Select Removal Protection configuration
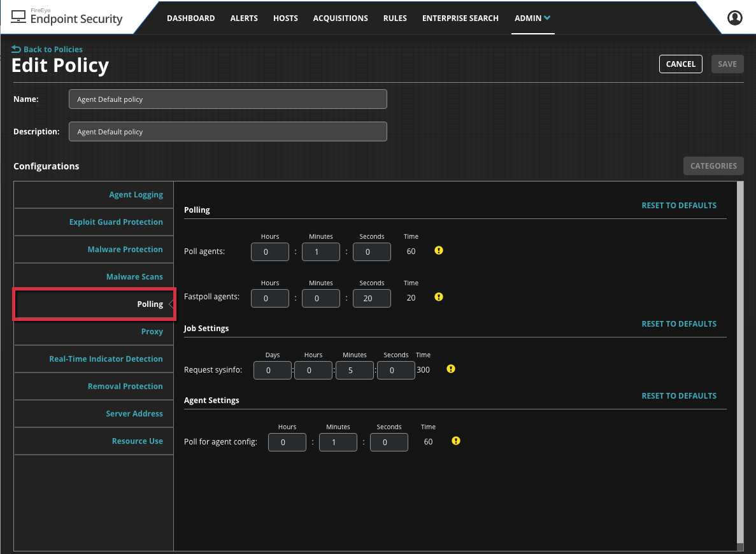Screen dimensions: 756x554 [94, 387]
